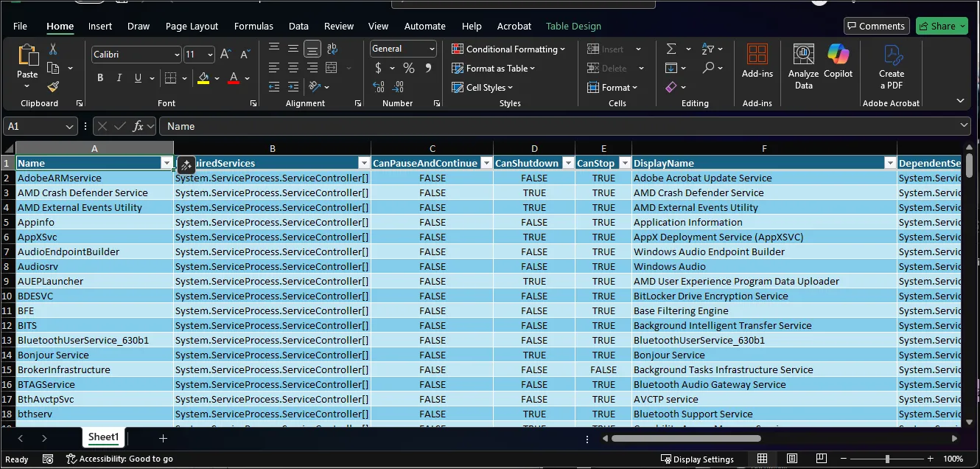Click the AutoSum icon
The width and height of the screenshot is (980, 469).
point(671,49)
